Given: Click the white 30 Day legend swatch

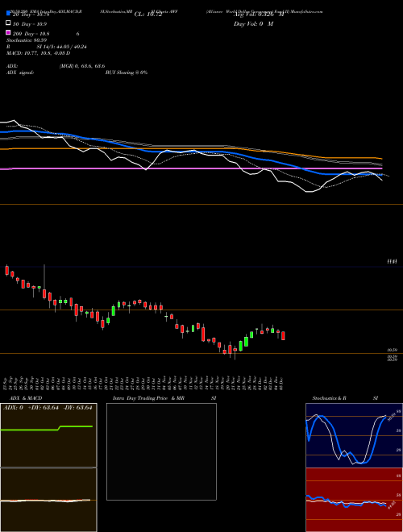Looking at the screenshot, I should 8,23.
